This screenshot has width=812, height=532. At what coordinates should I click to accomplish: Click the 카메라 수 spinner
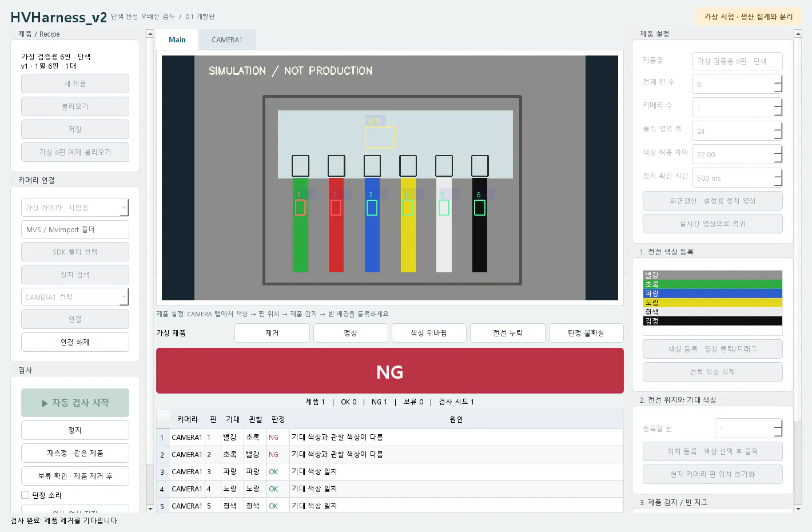737,108
